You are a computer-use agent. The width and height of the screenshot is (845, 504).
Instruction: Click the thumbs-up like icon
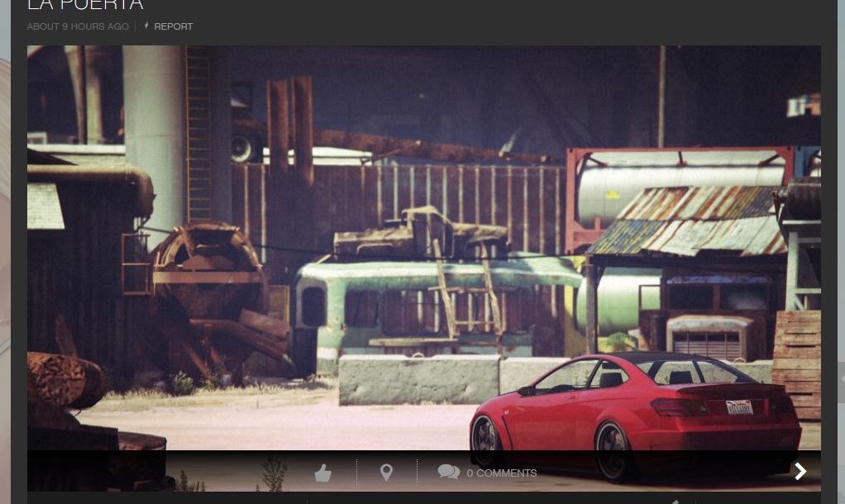point(322,473)
